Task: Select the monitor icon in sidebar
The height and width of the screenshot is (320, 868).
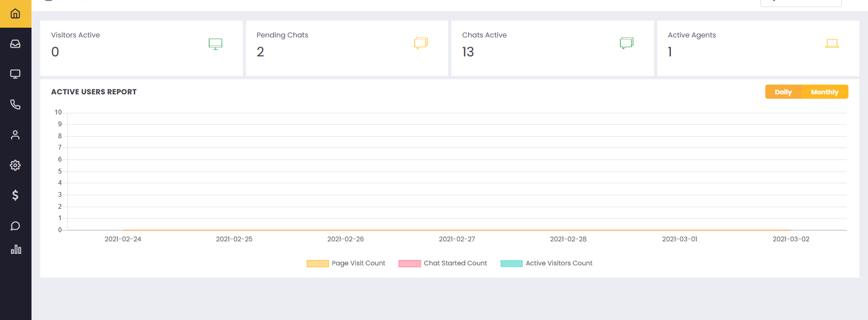Action: (x=15, y=74)
